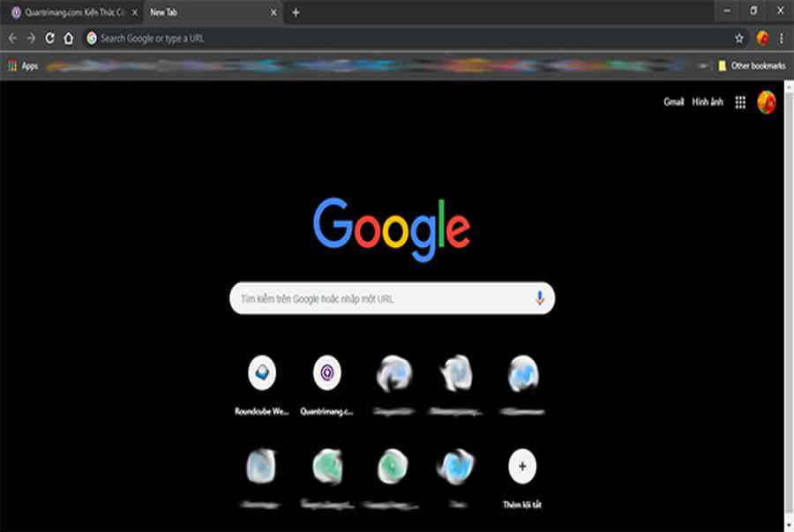Click the Google logo

[x=392, y=229]
